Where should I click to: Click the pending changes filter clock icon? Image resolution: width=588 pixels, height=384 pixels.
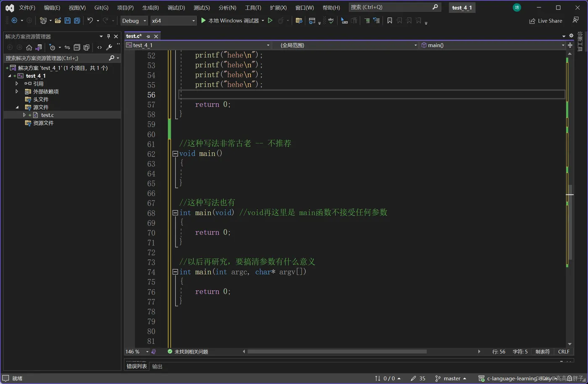(52, 47)
